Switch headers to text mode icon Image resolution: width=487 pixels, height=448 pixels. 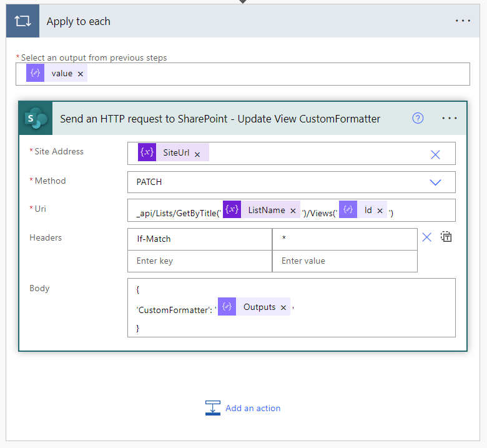coord(446,237)
